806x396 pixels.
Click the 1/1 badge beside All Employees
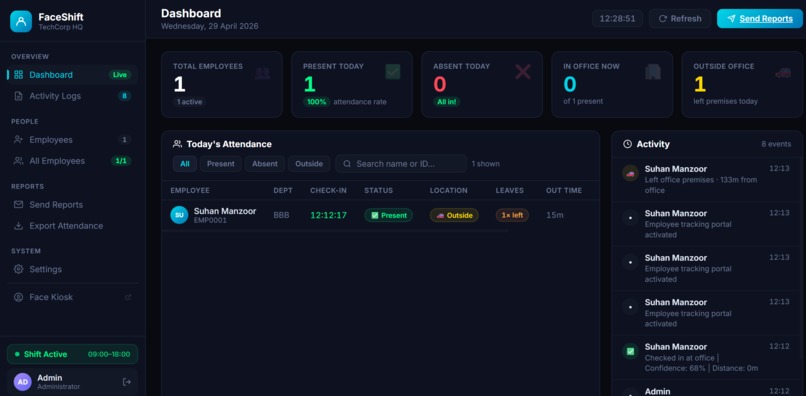(x=121, y=161)
